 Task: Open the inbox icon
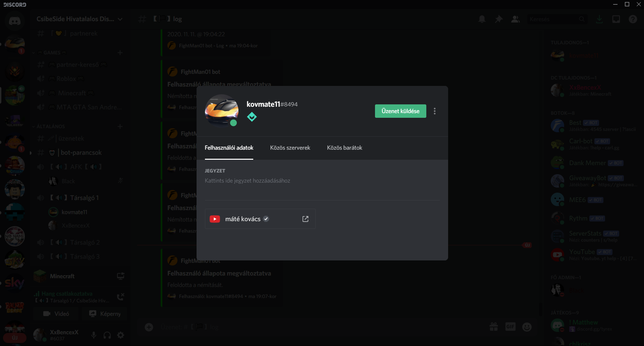click(616, 19)
